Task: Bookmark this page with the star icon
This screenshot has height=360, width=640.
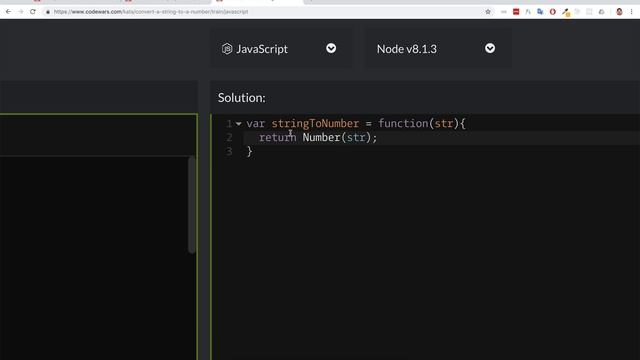Action: point(488,12)
